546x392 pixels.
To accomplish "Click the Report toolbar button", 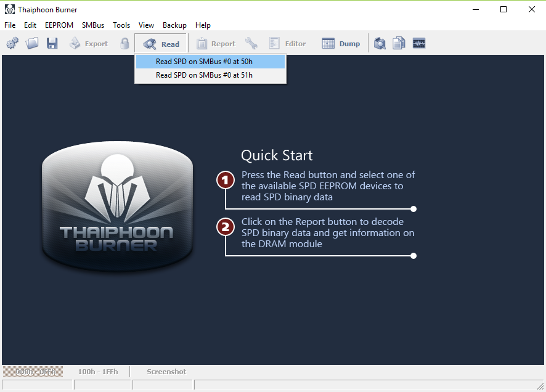I will pyautogui.click(x=216, y=44).
